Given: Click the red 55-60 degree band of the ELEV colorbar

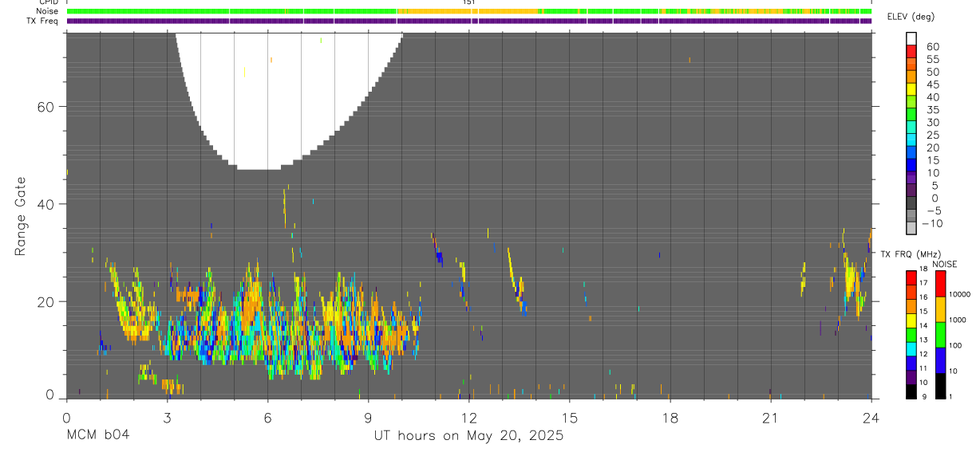Looking at the screenshot, I should pos(911,51).
